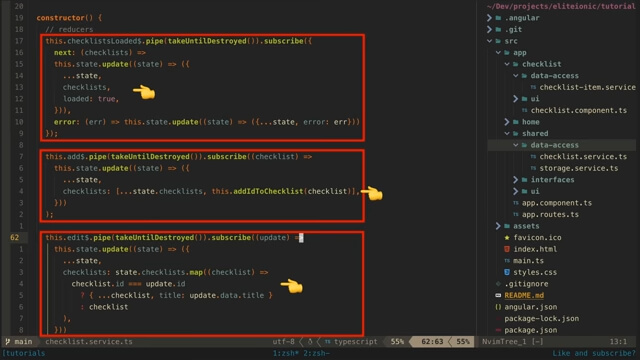Select ui folder under shared
Screen dimensions: 640x360
coord(535,191)
